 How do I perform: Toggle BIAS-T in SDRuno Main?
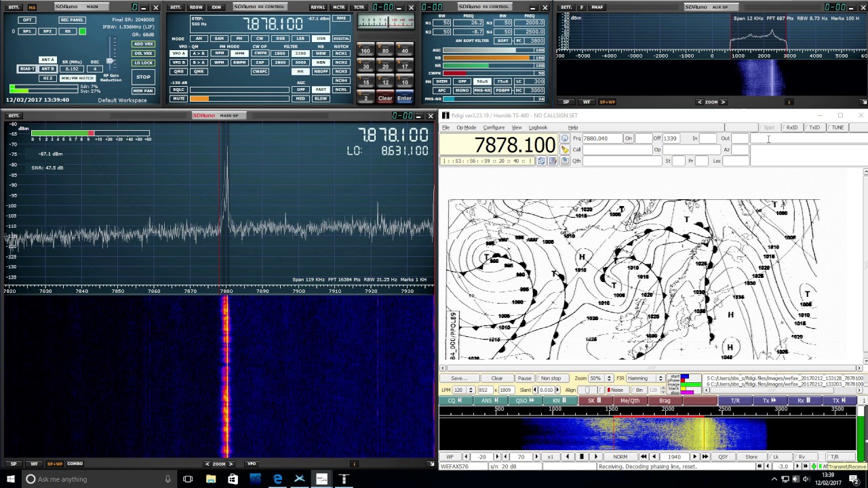point(27,69)
